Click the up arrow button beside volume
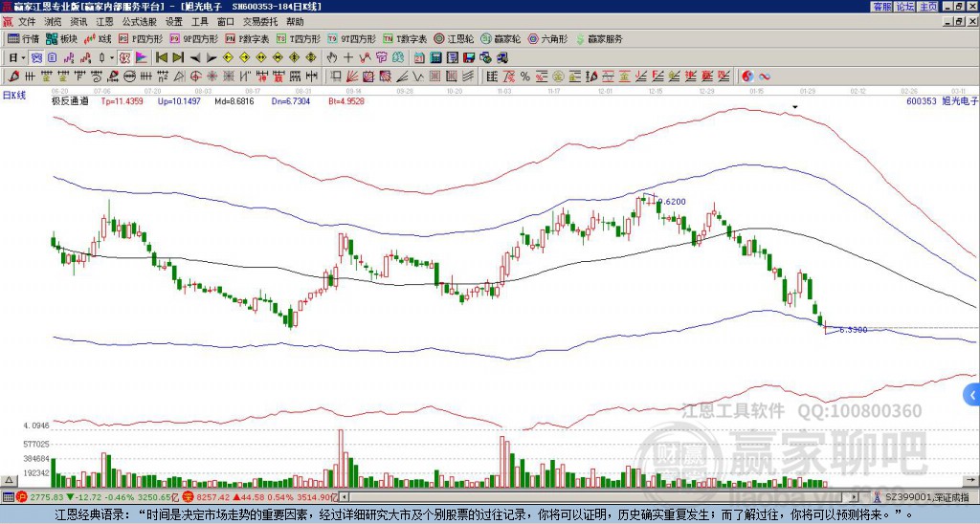 pyautogui.click(x=9, y=480)
